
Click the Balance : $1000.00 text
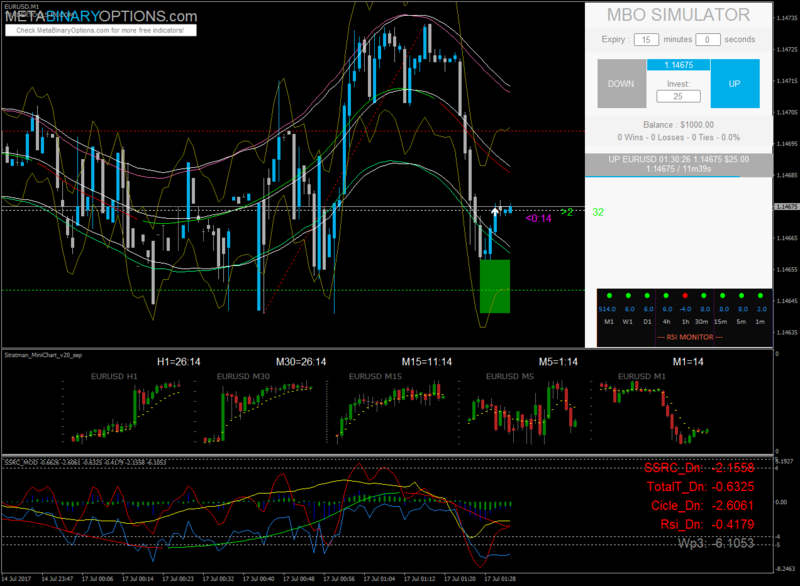tap(679, 125)
